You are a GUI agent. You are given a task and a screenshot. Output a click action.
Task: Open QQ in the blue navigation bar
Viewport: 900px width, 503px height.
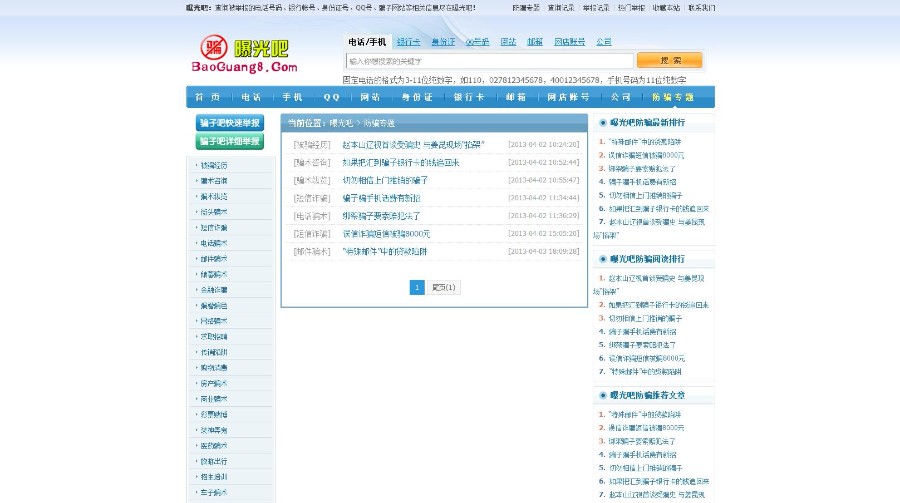click(331, 97)
